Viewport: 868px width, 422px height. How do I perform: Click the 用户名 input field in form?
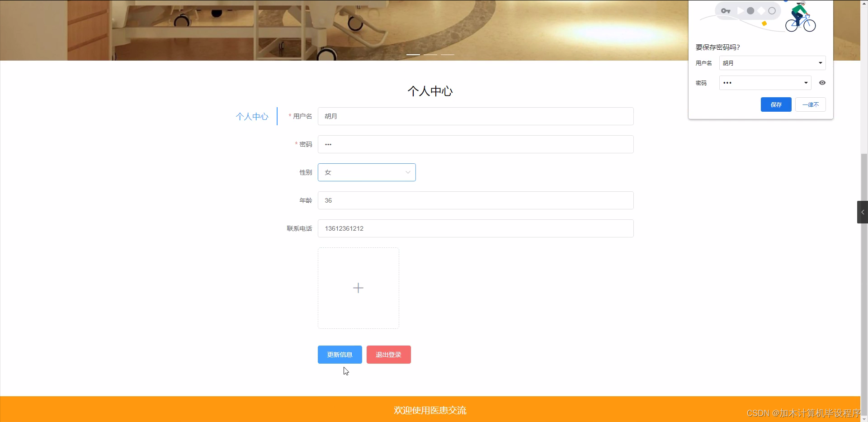[x=476, y=116]
